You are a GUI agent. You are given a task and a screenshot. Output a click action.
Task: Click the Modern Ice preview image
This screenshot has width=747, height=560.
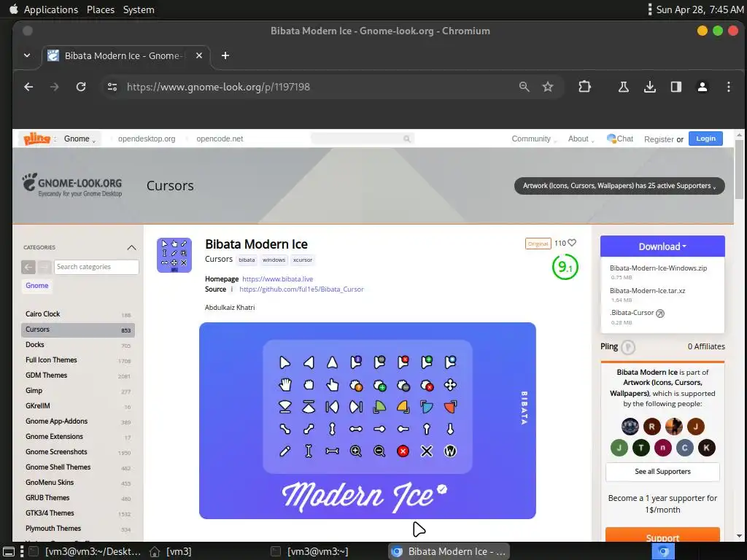pos(368,421)
